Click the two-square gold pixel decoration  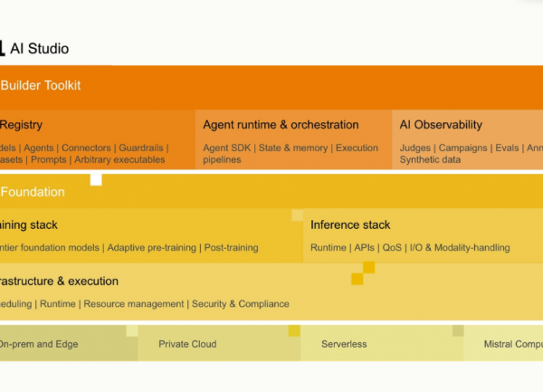point(363,273)
